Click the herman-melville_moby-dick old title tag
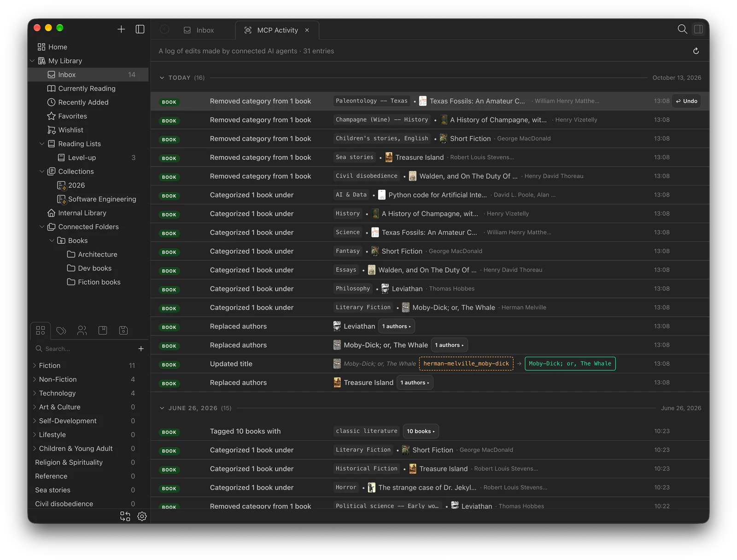The image size is (737, 560). pos(466,363)
